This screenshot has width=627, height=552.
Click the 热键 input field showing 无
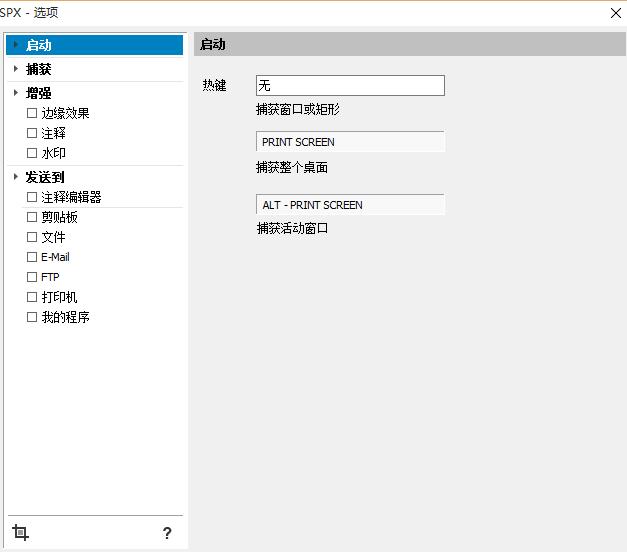[x=350, y=86]
